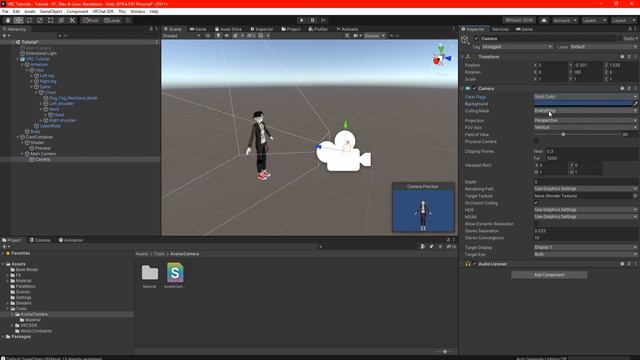Toggle the Pivot/Center handle position button
Image resolution: width=640 pixels, height=360 pixels.
(x=90, y=20)
